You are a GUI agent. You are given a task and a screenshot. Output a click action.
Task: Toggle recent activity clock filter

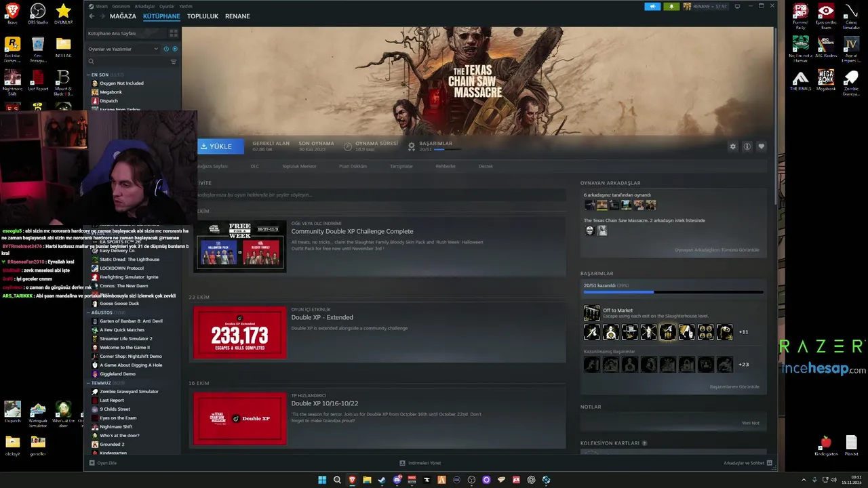(166, 49)
